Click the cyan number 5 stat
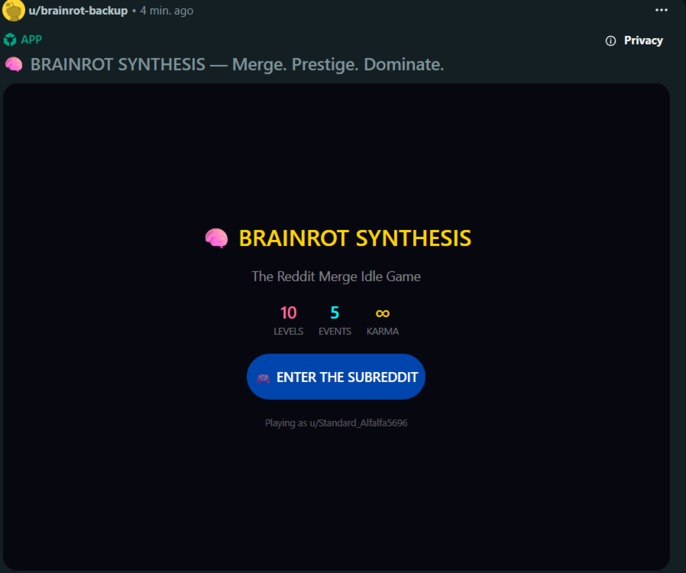This screenshot has width=686, height=573. point(335,313)
